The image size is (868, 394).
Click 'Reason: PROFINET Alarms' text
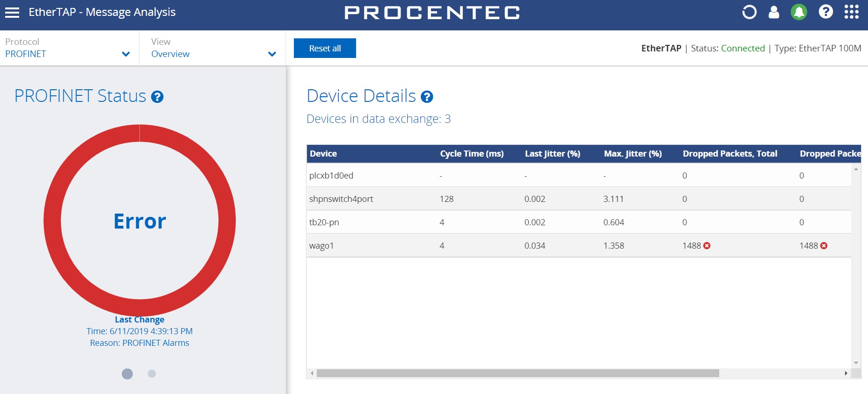[x=139, y=343]
